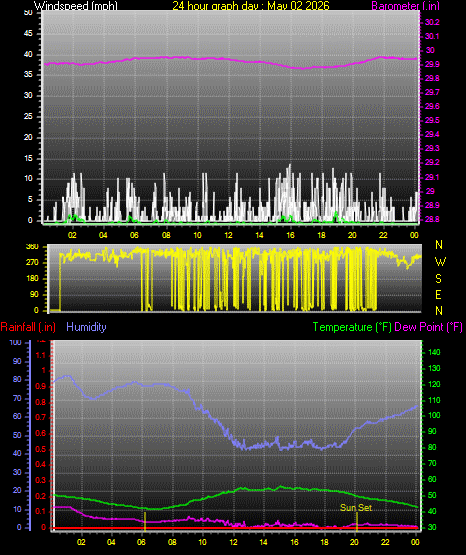Click windspeed axis value '25'
The image size is (466, 555).
(28, 116)
